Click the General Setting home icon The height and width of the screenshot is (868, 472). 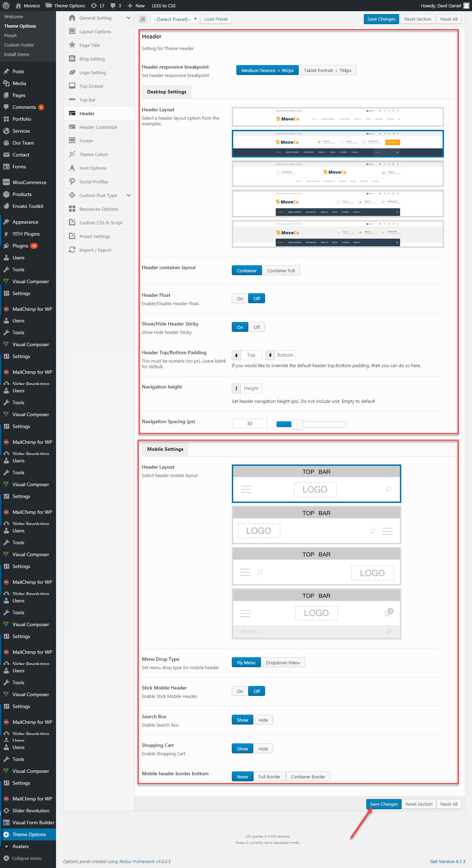(72, 18)
